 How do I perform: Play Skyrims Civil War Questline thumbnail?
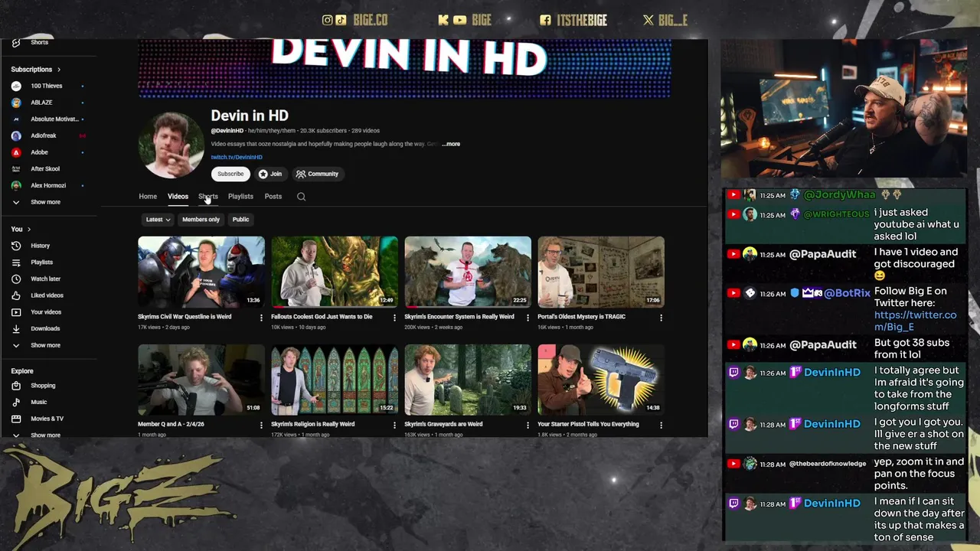(x=201, y=272)
